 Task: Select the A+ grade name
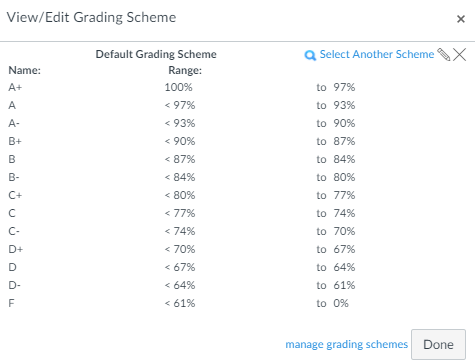(x=15, y=87)
